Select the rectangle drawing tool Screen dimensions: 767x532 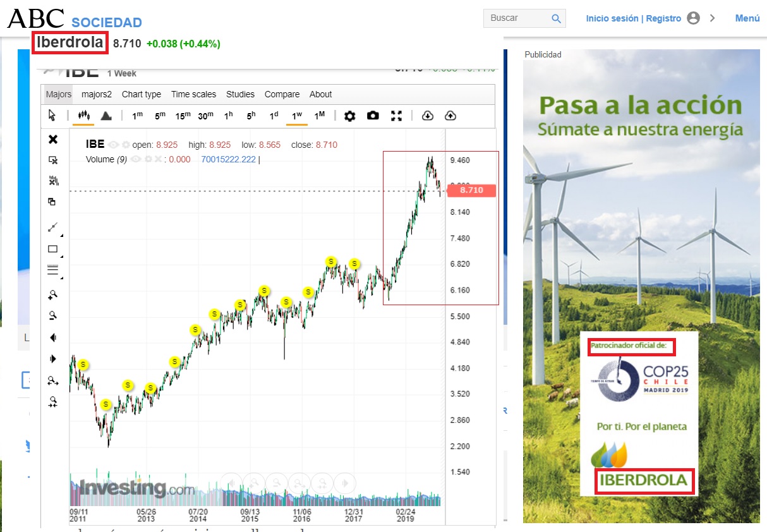pyautogui.click(x=53, y=249)
